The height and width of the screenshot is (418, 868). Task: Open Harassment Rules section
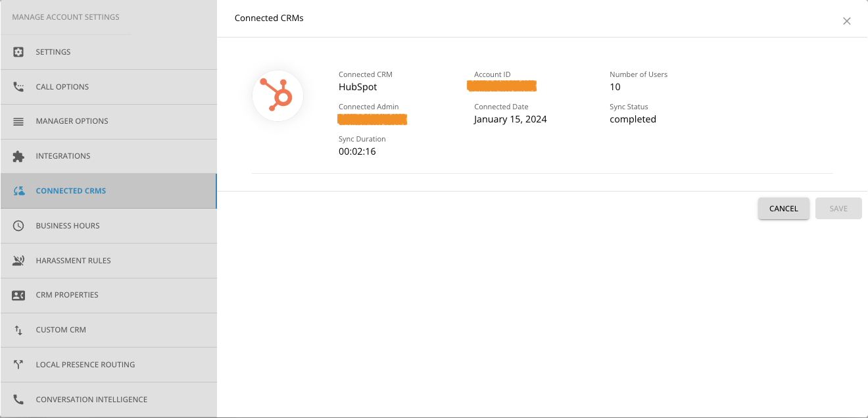[x=108, y=261]
